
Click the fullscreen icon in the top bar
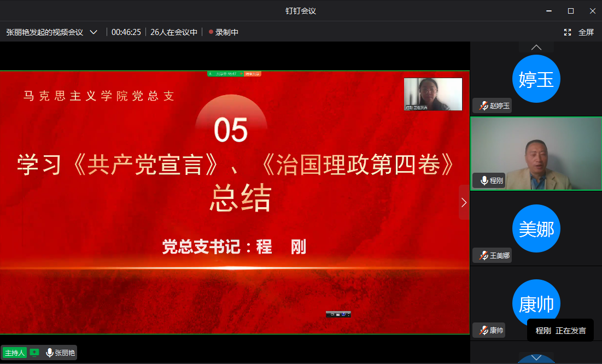(568, 32)
